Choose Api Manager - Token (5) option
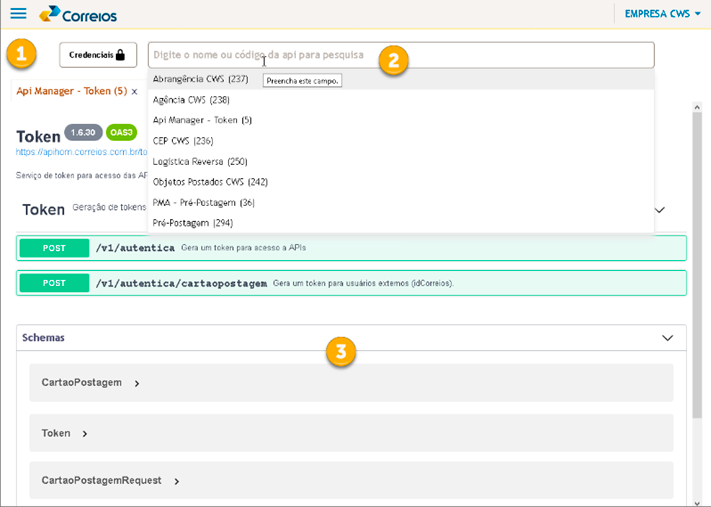The width and height of the screenshot is (711, 507). point(401,120)
